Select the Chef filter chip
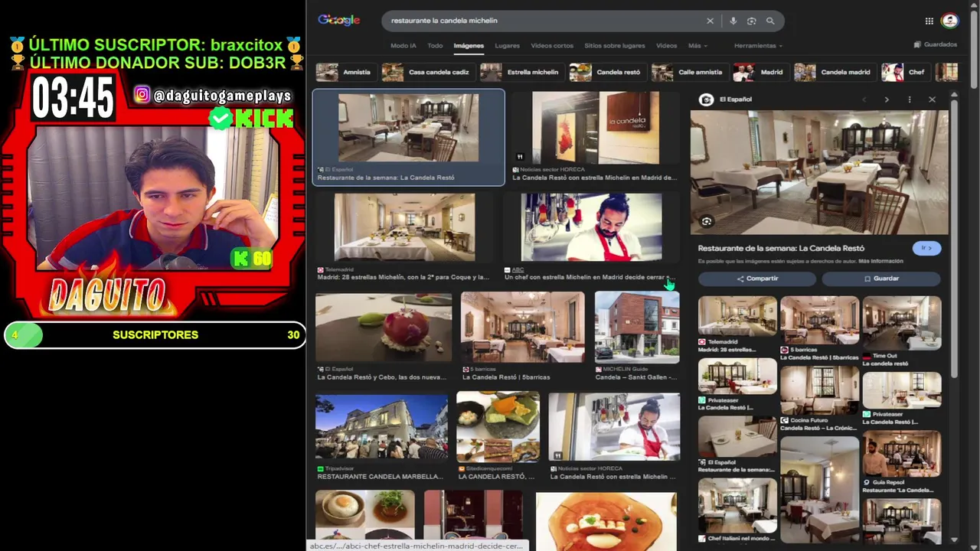This screenshot has height=551, width=980. coord(904,72)
